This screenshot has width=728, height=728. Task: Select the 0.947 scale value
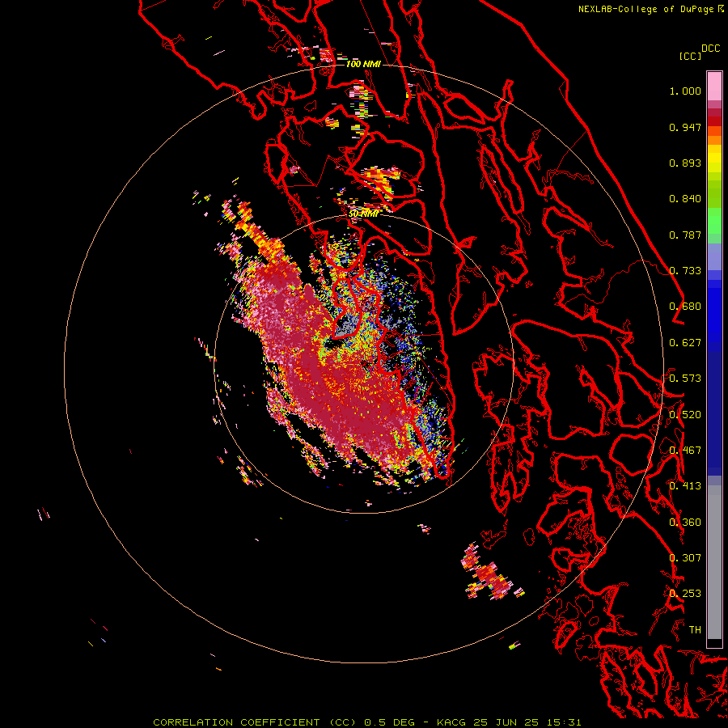click(685, 127)
